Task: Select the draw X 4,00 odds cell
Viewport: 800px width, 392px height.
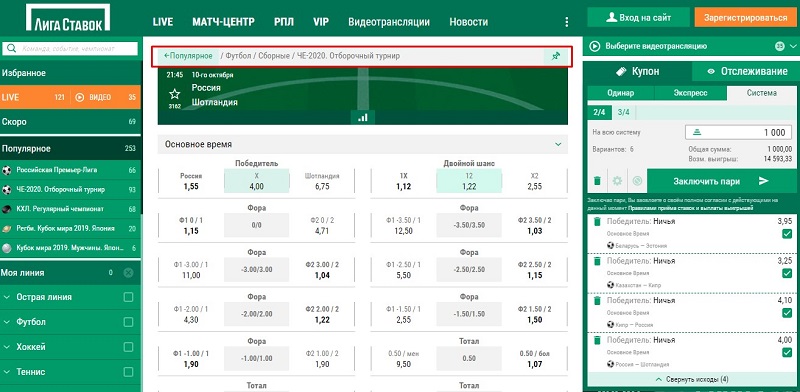Action: (257, 181)
